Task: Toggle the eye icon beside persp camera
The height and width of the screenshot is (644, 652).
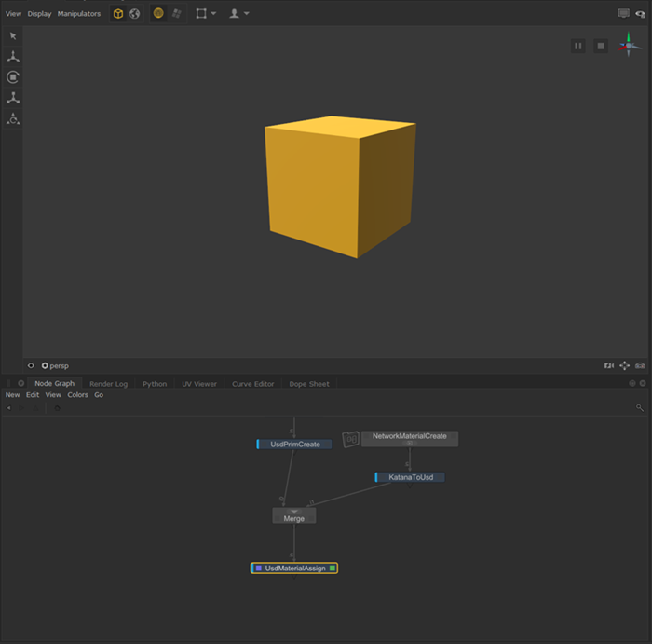Action: (31, 366)
